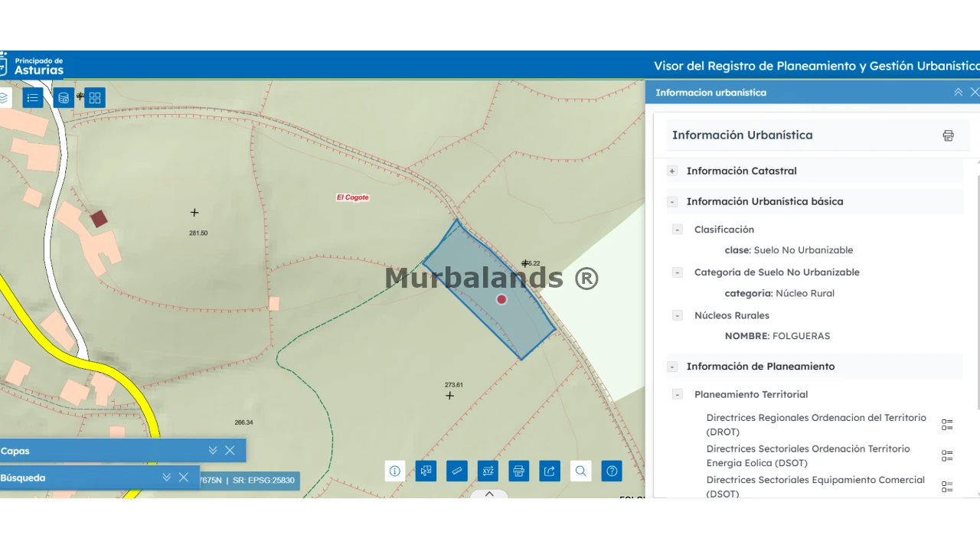Collapse the Información Urbanística básica section
Image resolution: width=980 pixels, height=551 pixels.
672,202
